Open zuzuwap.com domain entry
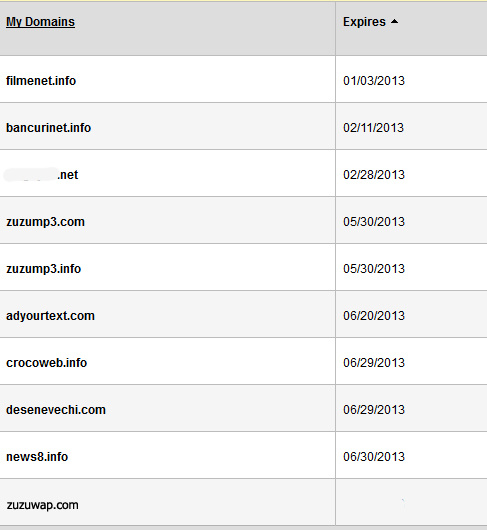The image size is (487, 530). coord(43,505)
